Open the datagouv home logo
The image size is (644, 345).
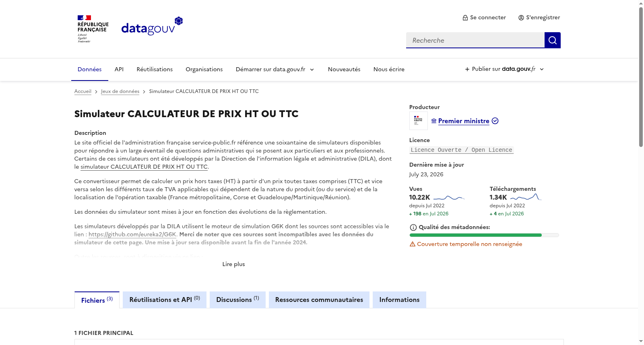point(152,26)
